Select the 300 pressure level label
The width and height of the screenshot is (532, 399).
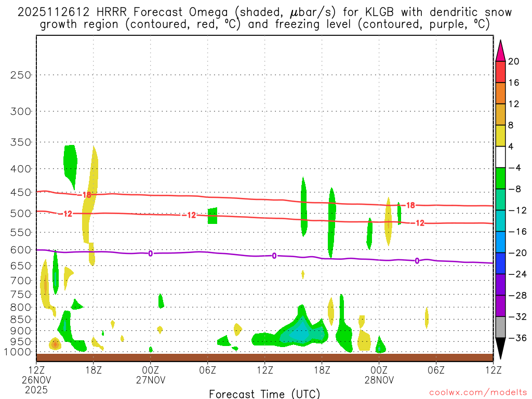point(21,111)
